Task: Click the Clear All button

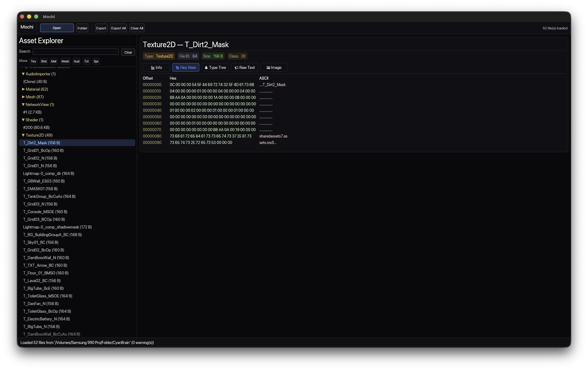Action: [x=136, y=28]
